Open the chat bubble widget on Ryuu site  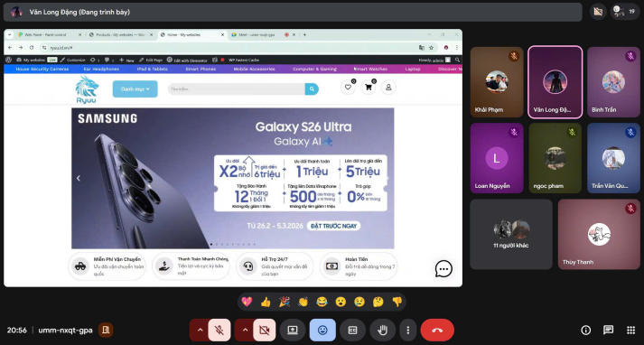click(443, 268)
